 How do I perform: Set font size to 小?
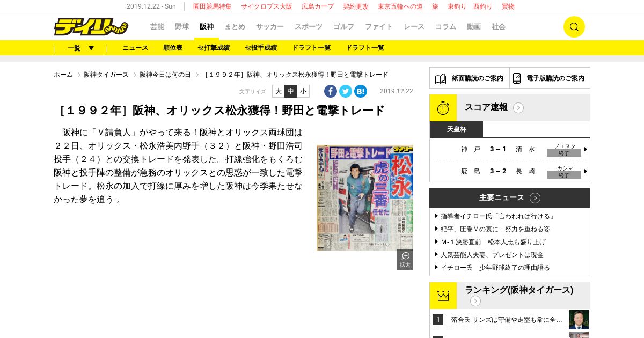(x=303, y=91)
